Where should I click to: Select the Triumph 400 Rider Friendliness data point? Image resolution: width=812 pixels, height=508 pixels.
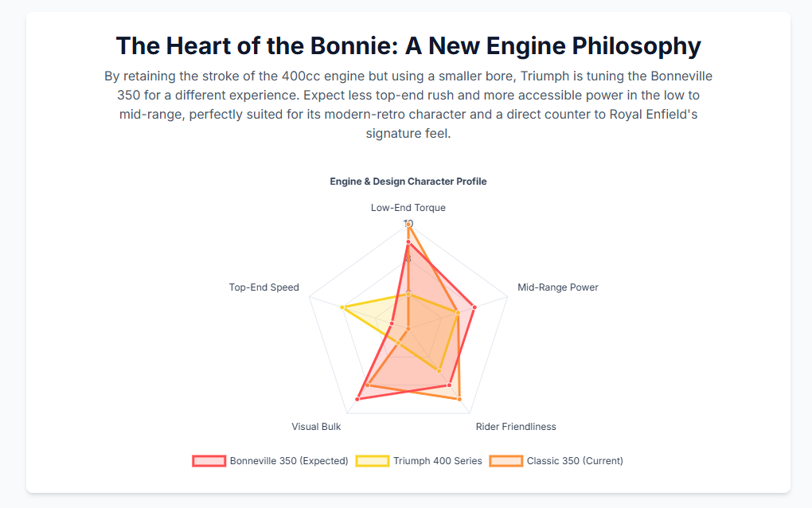(439, 370)
